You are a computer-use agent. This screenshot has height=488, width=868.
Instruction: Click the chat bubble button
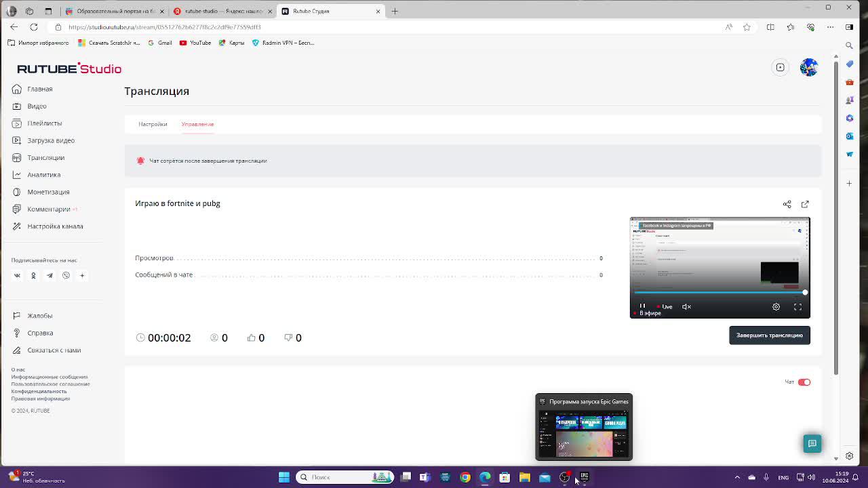812,443
